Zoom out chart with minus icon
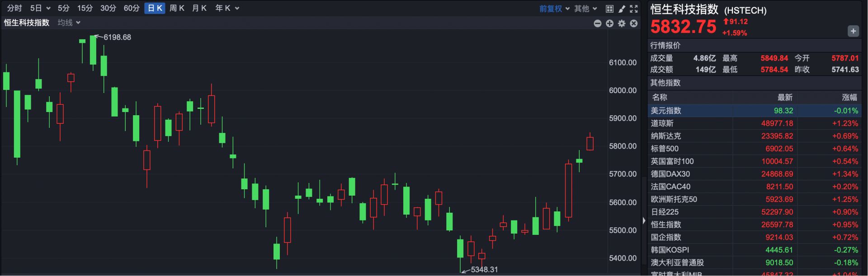This screenshot has width=868, height=276. [x=597, y=23]
